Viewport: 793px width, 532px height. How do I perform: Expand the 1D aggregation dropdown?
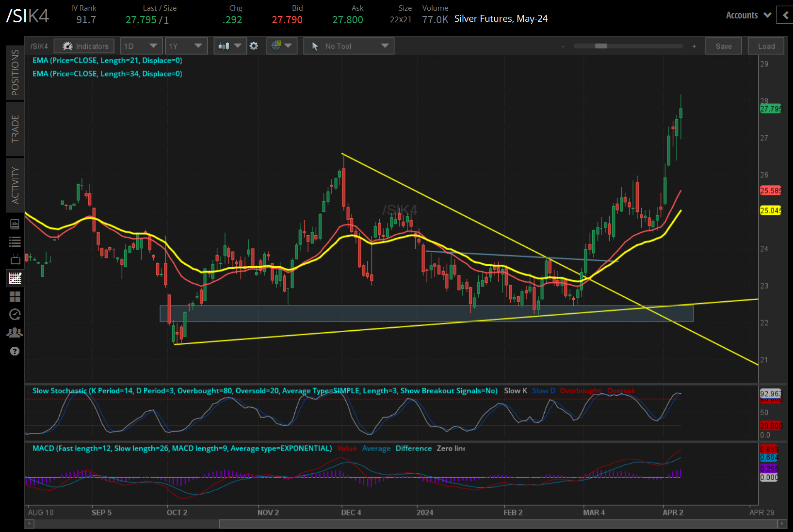[141, 46]
